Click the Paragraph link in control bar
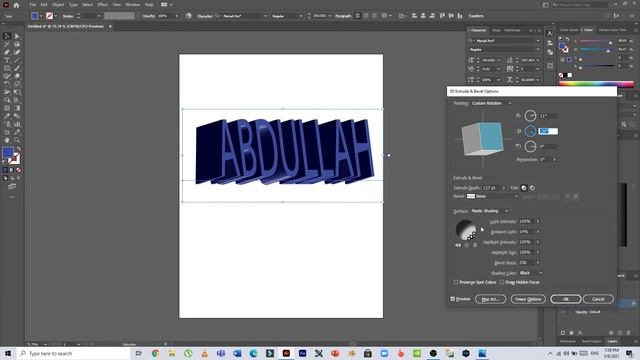Image resolution: width=640 pixels, height=360 pixels. pyautogui.click(x=343, y=16)
